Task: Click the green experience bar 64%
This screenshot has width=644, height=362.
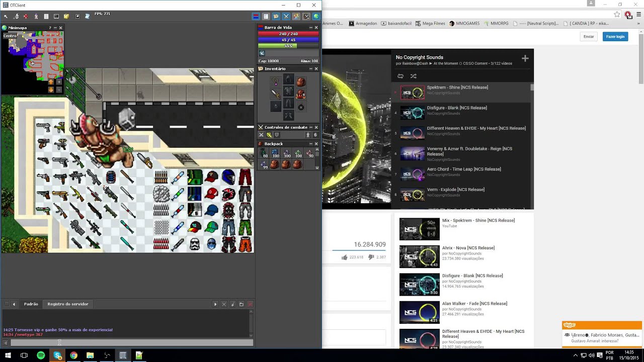Action: click(x=288, y=46)
